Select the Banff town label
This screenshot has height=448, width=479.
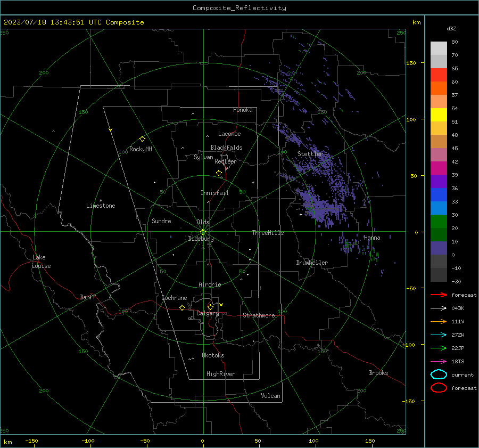click(x=88, y=297)
